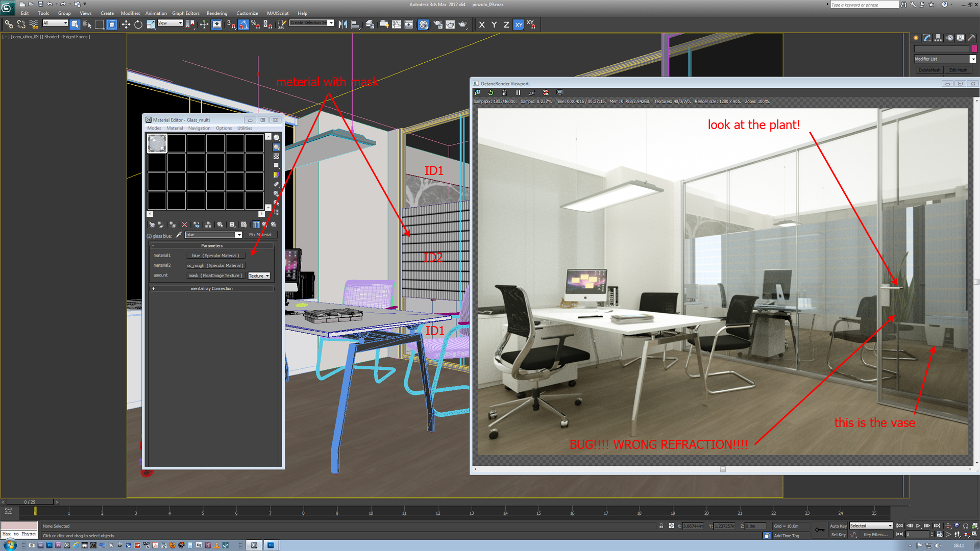This screenshot has width=980, height=551.
Task: Activate the Select and Rotate tool
Action: (x=138, y=24)
